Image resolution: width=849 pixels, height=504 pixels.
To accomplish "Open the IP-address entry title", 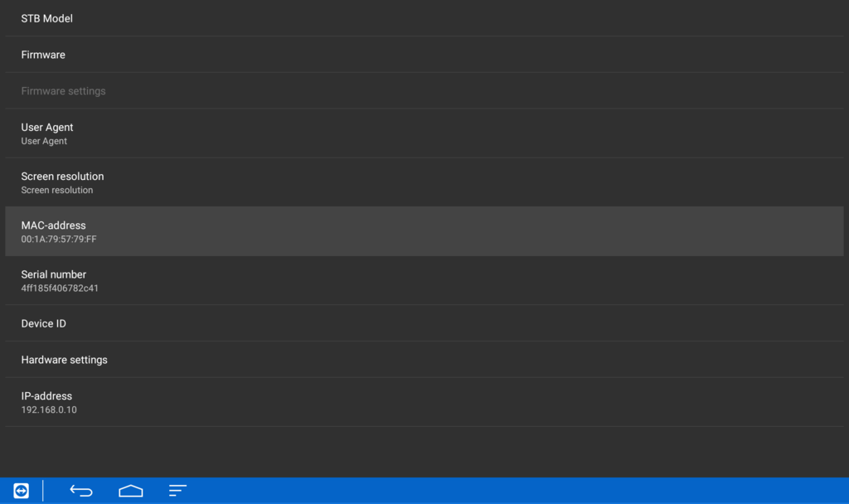I will pos(46,396).
